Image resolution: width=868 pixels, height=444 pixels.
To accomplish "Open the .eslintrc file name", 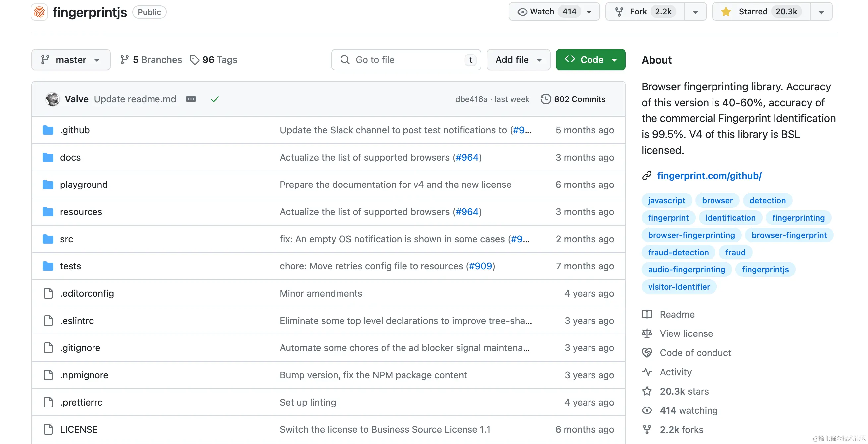I will pyautogui.click(x=77, y=321).
